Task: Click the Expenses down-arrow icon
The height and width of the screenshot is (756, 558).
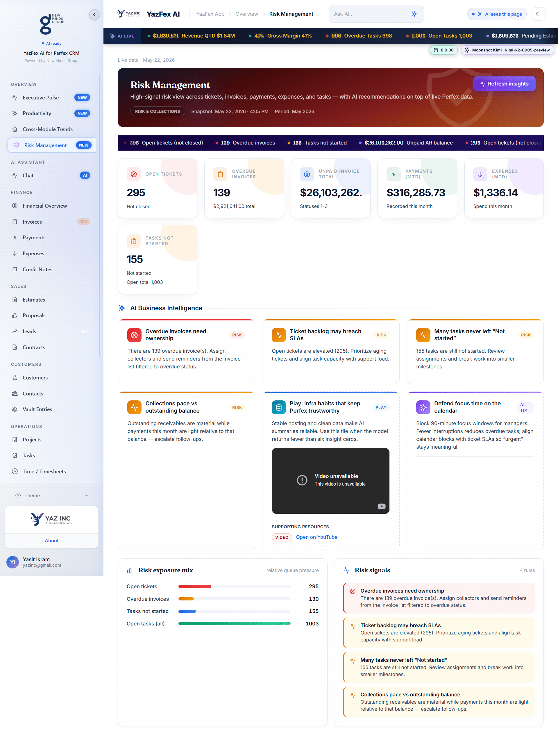Action: coord(15,254)
